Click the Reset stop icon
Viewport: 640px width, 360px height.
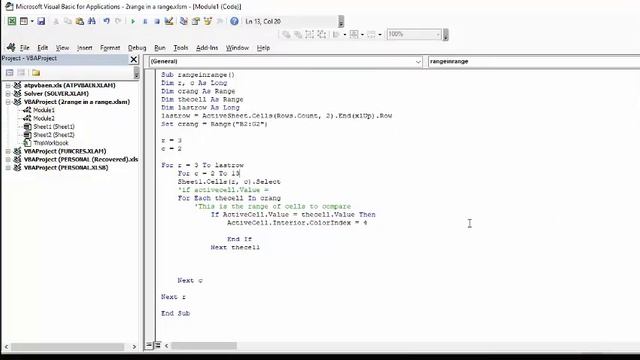(x=157, y=21)
